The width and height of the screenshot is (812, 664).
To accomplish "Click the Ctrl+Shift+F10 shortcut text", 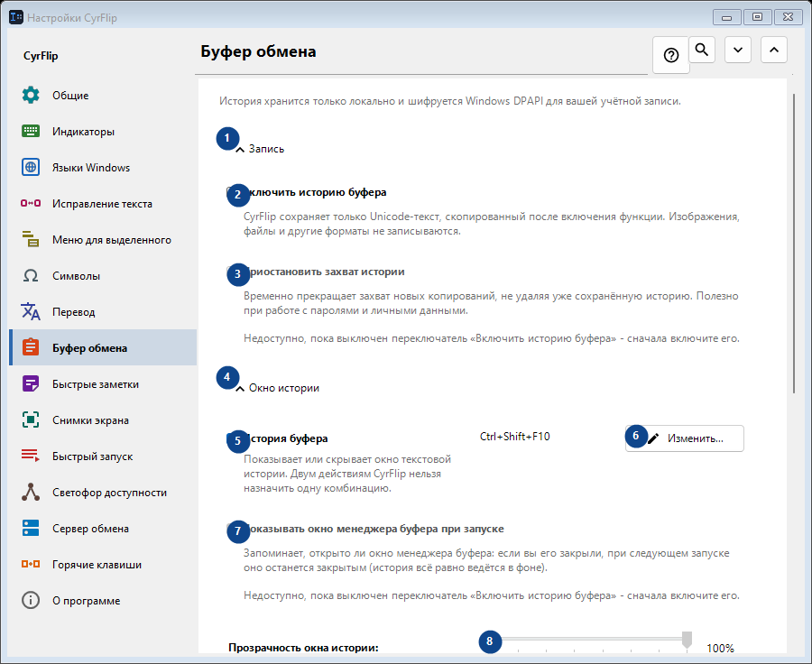I will pyautogui.click(x=515, y=437).
